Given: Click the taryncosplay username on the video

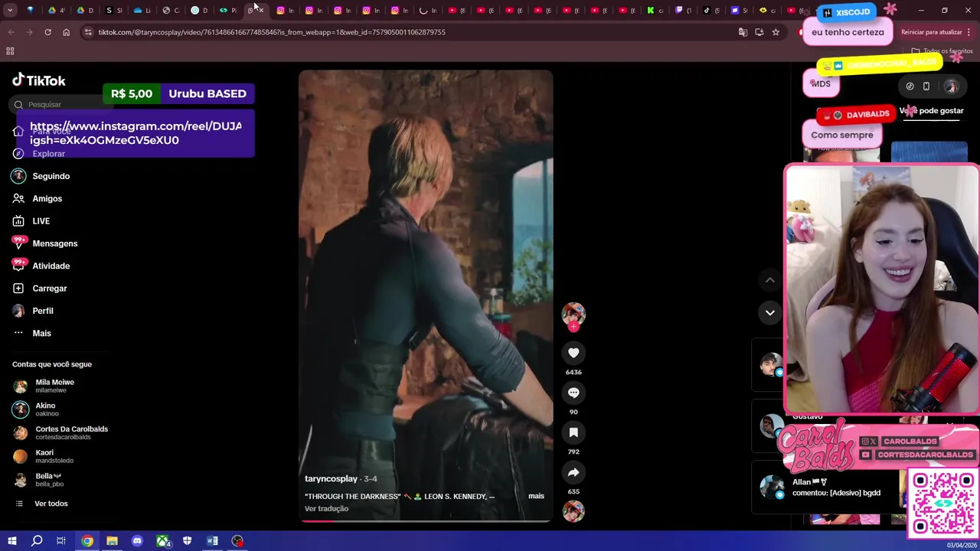Looking at the screenshot, I should point(331,478).
